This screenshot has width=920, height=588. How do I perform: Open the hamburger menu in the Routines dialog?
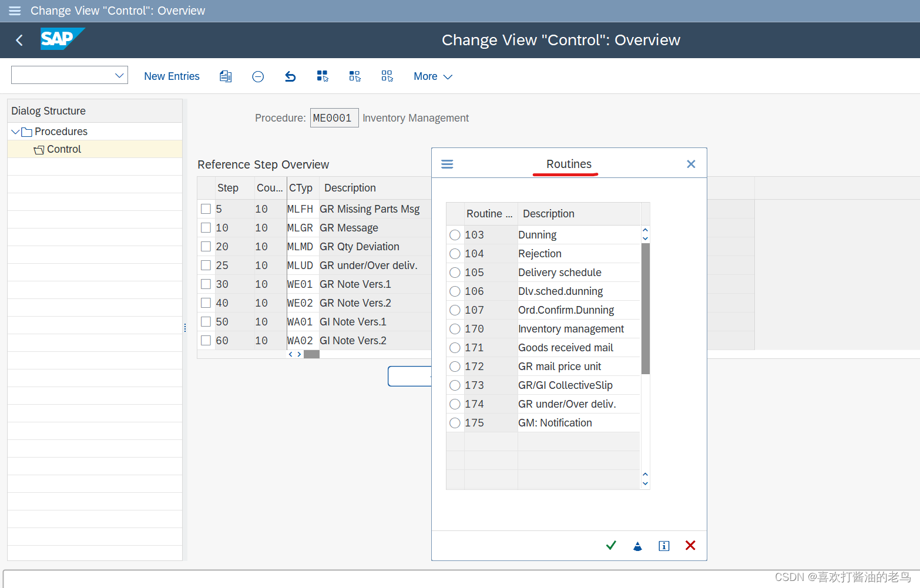[x=447, y=164]
